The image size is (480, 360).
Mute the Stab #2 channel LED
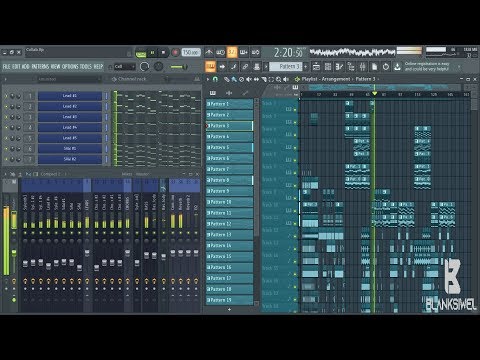click(x=6, y=160)
